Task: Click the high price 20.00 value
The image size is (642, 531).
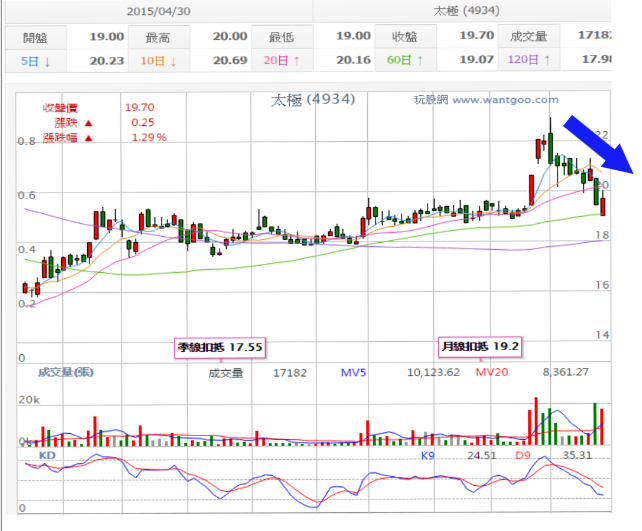Action: click(x=230, y=36)
